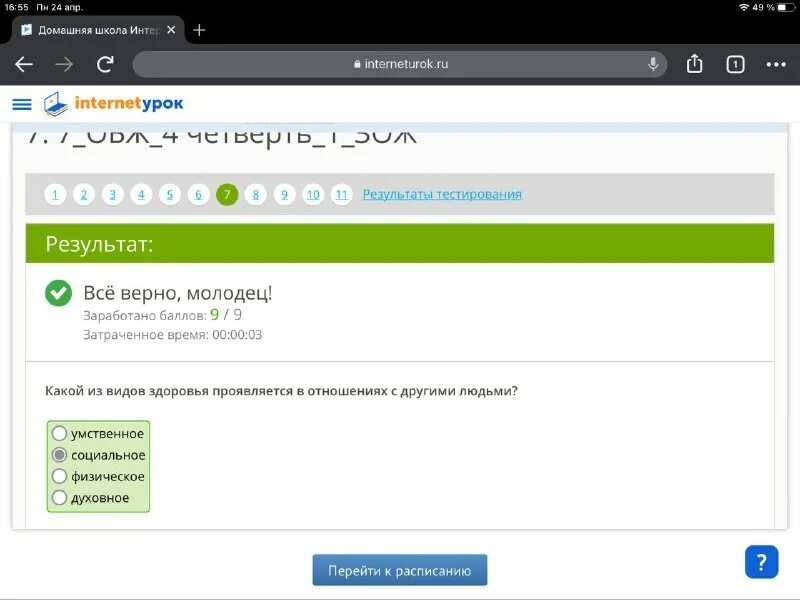Click the InternetУрок laptop logo
The width and height of the screenshot is (800, 600).
53,102
